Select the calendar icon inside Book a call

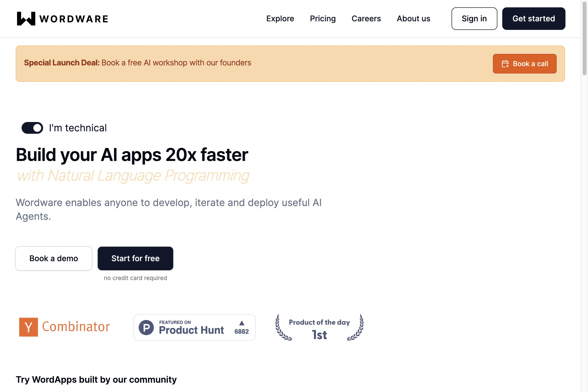[506, 64]
